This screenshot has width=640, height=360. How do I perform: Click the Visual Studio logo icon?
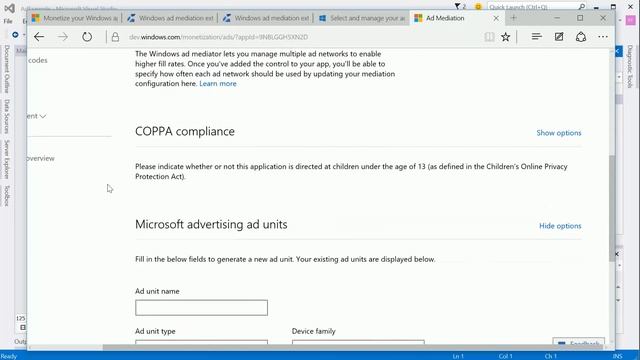tap(9, 8)
